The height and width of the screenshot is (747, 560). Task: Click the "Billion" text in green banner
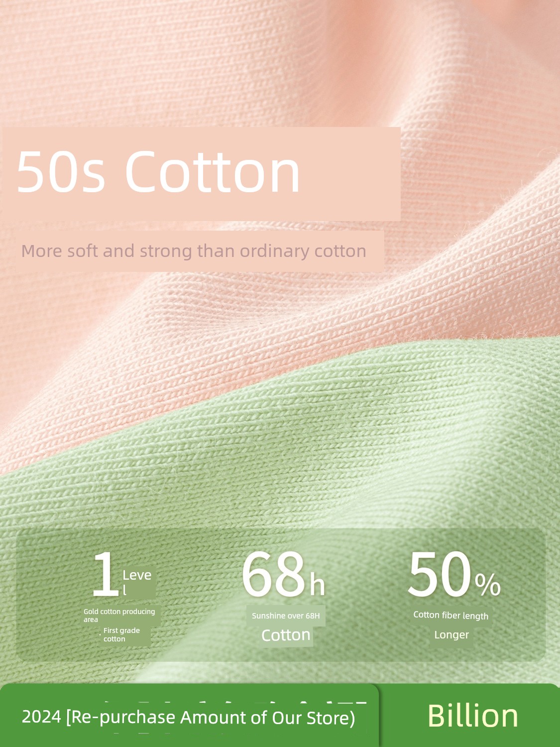point(473,716)
